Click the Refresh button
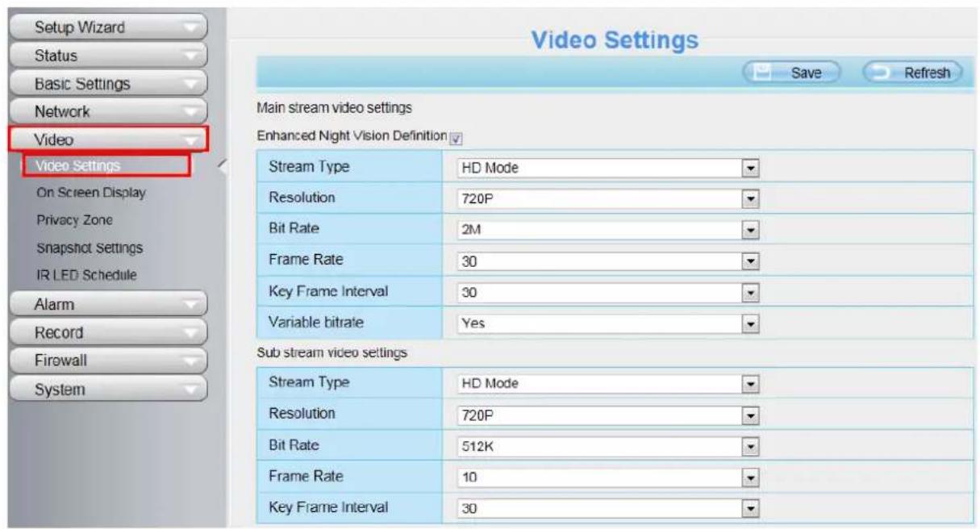980x529 pixels. point(913,73)
